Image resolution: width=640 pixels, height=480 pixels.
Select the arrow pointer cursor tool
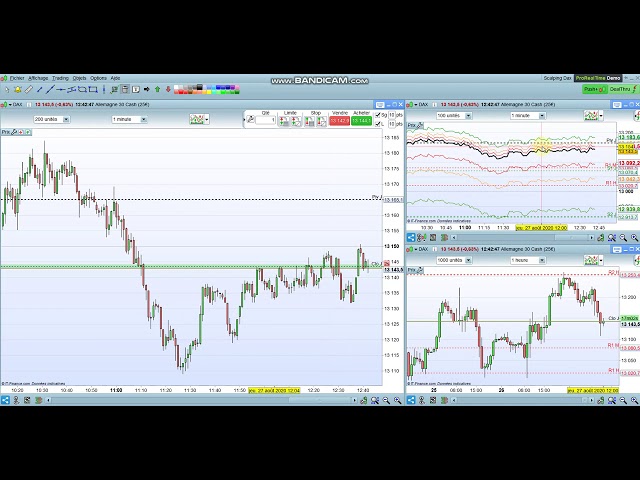point(7,89)
